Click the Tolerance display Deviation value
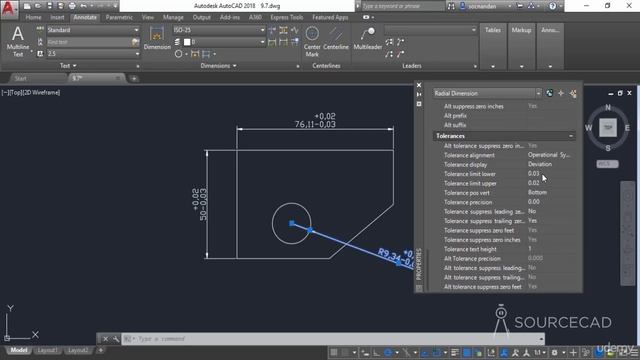The image size is (640, 360). [540, 164]
